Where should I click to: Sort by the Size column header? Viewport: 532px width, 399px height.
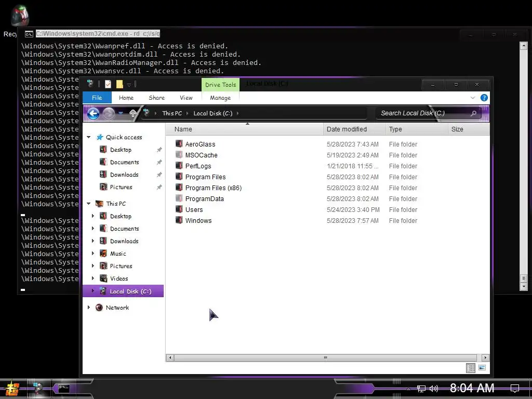tap(468, 129)
